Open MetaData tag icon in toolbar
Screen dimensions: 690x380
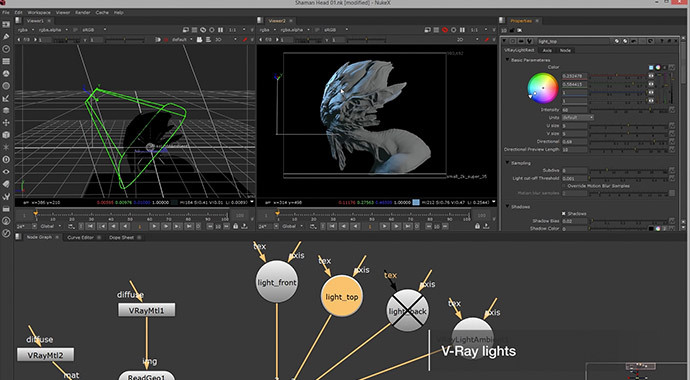click(x=6, y=184)
